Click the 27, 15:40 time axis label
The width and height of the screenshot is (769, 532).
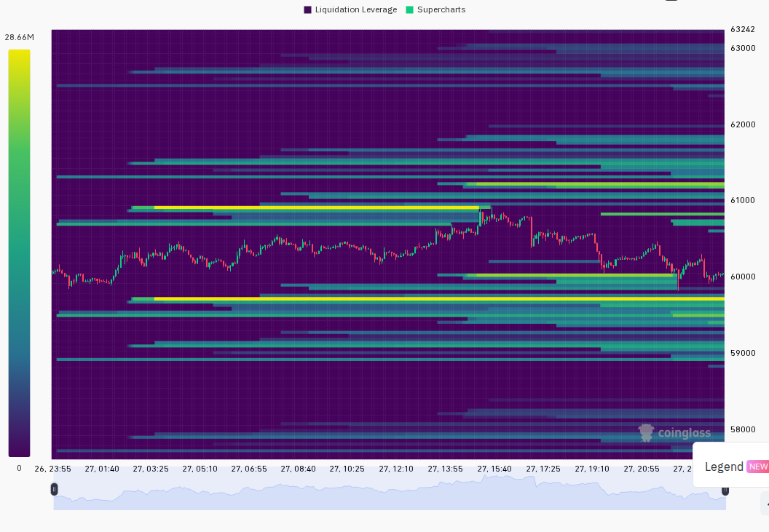click(494, 469)
